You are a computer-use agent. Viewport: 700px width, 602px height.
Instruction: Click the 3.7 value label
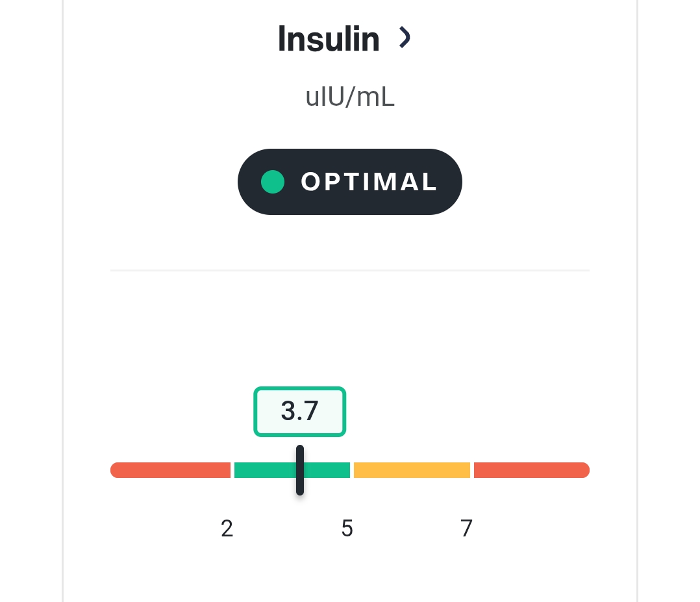(299, 411)
